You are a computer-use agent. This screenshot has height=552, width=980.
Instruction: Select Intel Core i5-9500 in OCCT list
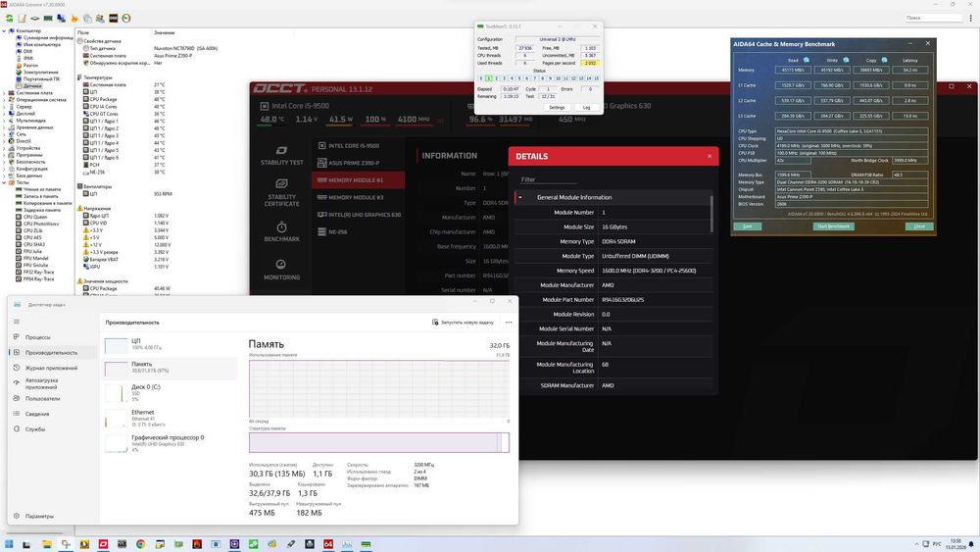[359, 146]
